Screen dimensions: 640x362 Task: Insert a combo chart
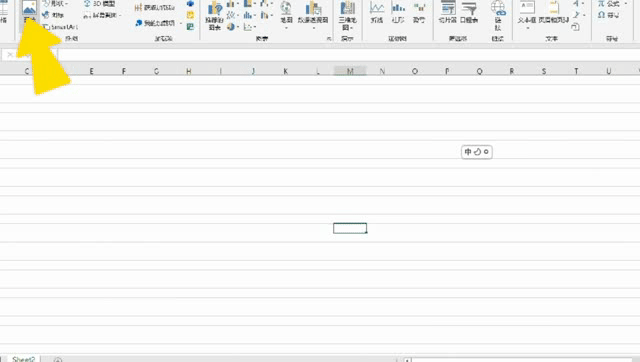(266, 16)
